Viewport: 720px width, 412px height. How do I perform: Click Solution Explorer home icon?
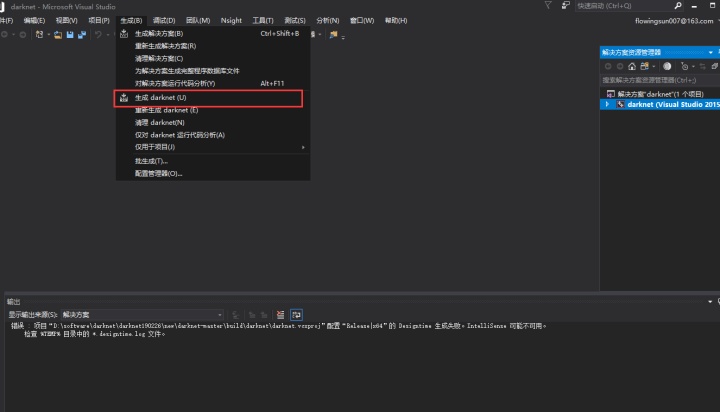[x=632, y=66]
